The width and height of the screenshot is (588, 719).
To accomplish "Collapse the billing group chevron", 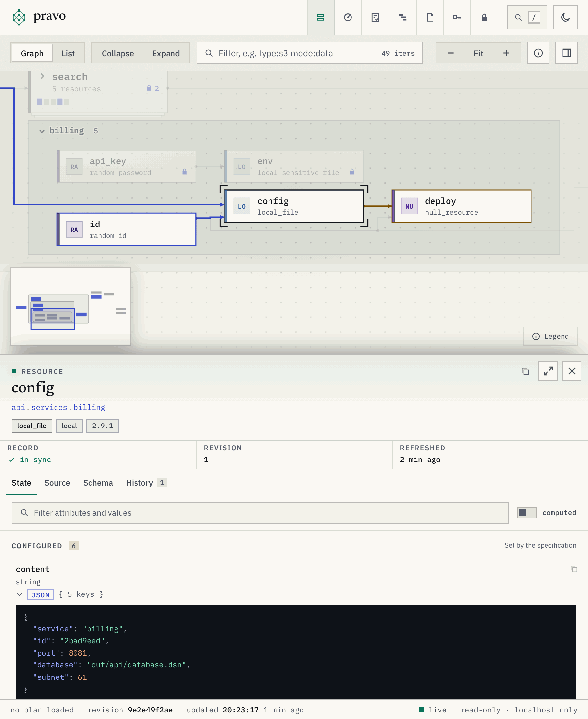I will 42,131.
